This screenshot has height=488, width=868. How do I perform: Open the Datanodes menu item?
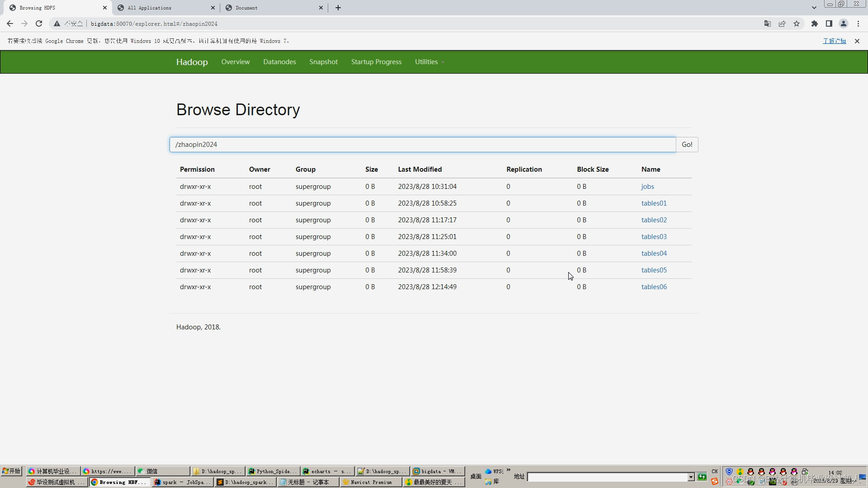(x=279, y=62)
